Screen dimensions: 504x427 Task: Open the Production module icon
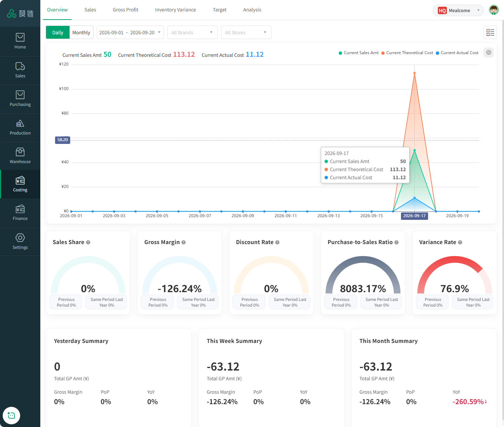(20, 123)
